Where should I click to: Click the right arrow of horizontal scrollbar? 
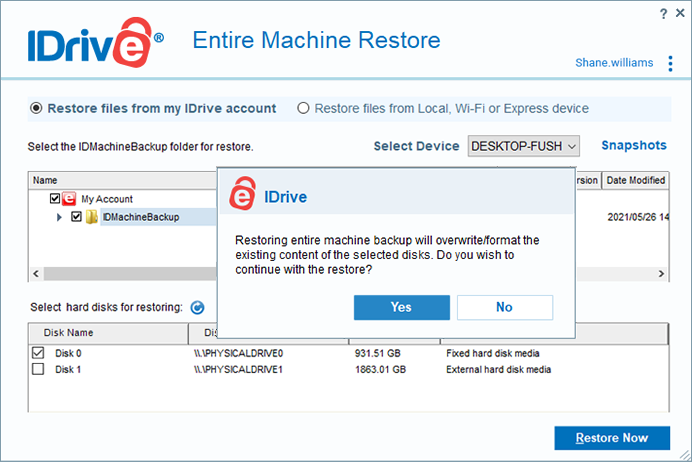pyautogui.click(x=661, y=274)
